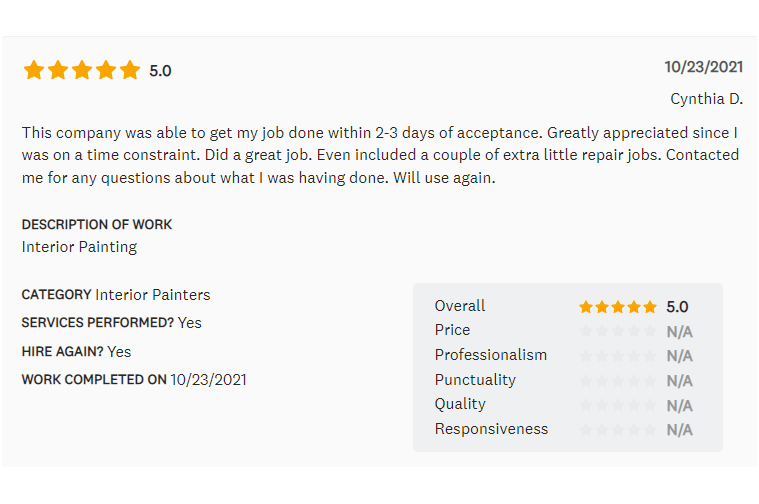Click the Hire Again Yes line
This screenshot has height=504, width=759.
(x=76, y=352)
